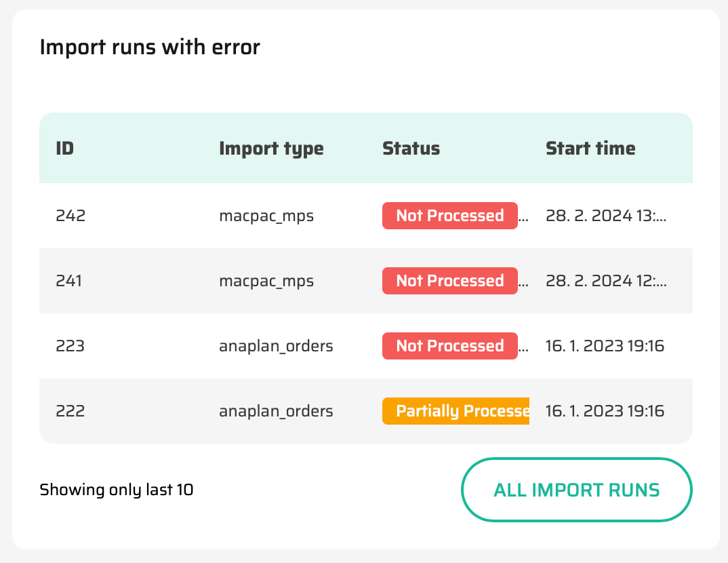Image resolution: width=728 pixels, height=563 pixels.
Task: Sort by the Import type column header
Action: pyautogui.click(x=271, y=149)
